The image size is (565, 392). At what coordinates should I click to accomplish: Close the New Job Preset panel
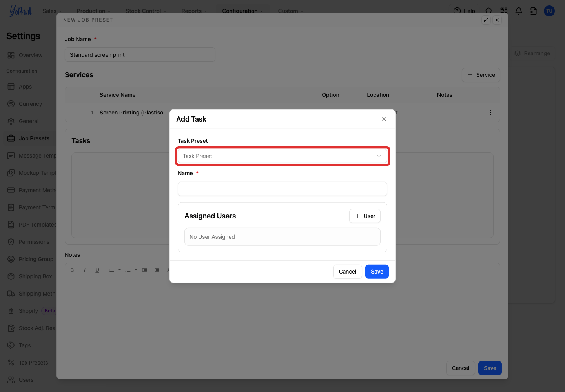497,20
